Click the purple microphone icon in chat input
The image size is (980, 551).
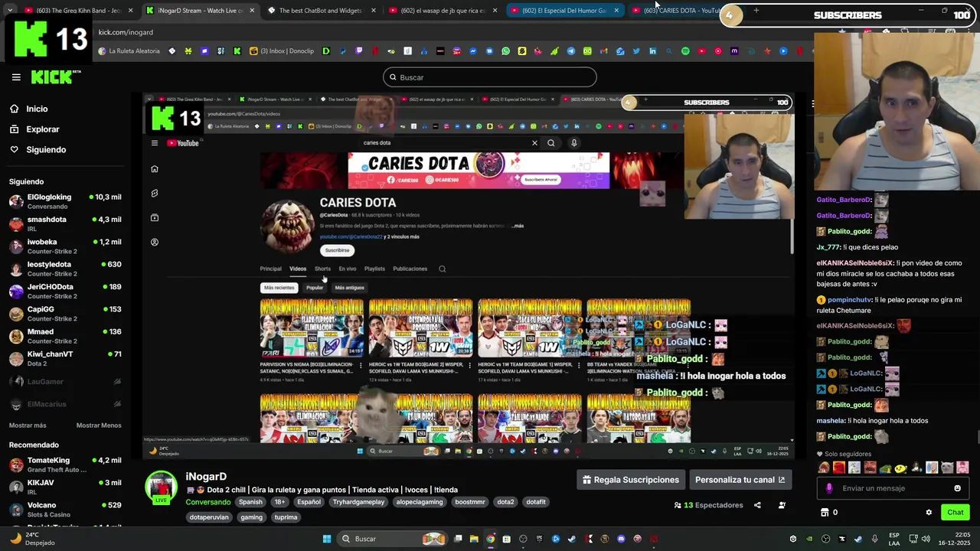[x=829, y=488]
